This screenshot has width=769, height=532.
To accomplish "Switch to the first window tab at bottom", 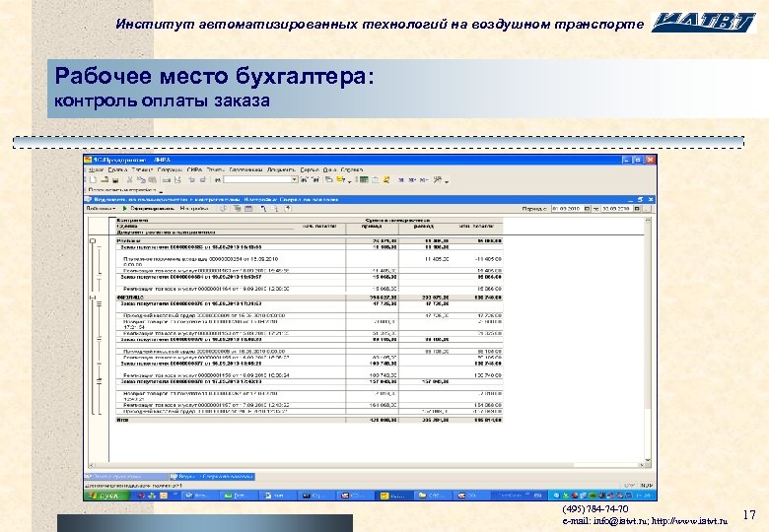I will coord(126,476).
